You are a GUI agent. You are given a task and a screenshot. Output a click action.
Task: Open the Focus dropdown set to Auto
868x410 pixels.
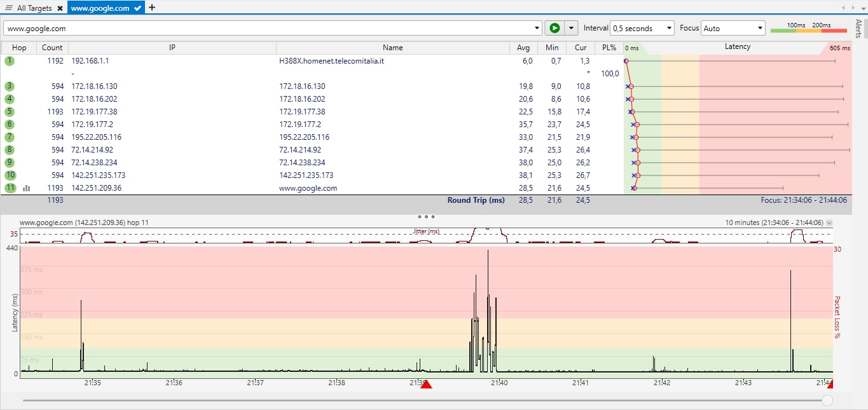click(733, 28)
